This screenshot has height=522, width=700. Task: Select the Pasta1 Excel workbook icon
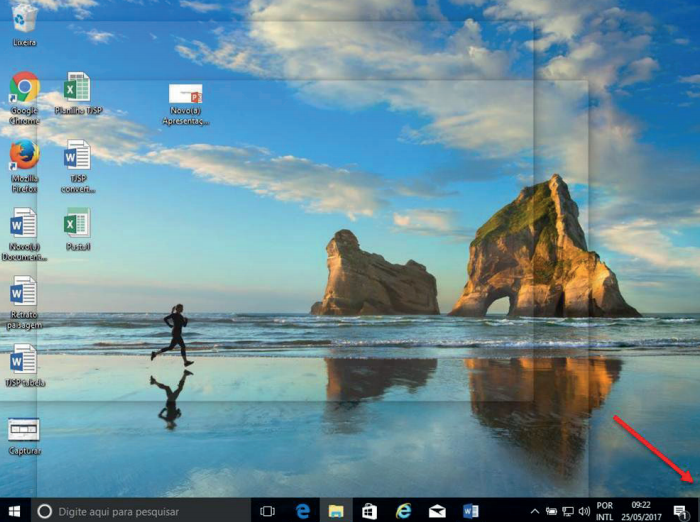click(77, 223)
